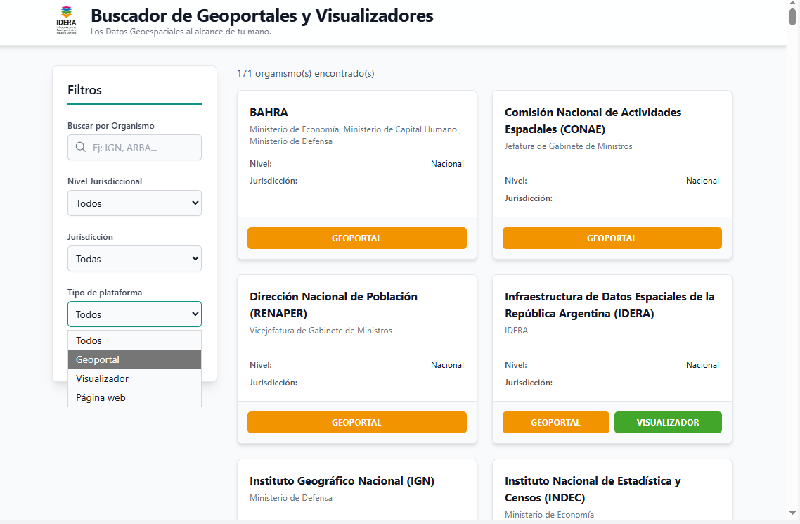800x524 pixels.
Task: Open the Jurisdicción dropdown
Action: pos(134,259)
